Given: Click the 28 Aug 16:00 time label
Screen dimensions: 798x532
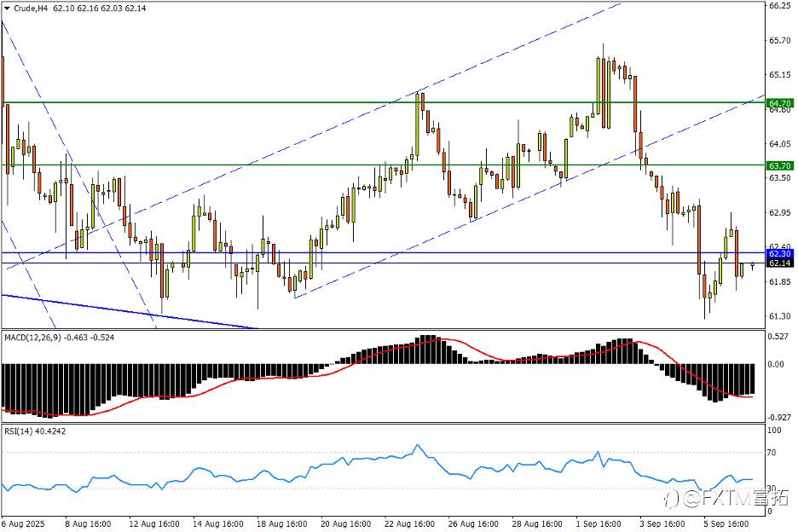Looking at the screenshot, I should pyautogui.click(x=537, y=523).
